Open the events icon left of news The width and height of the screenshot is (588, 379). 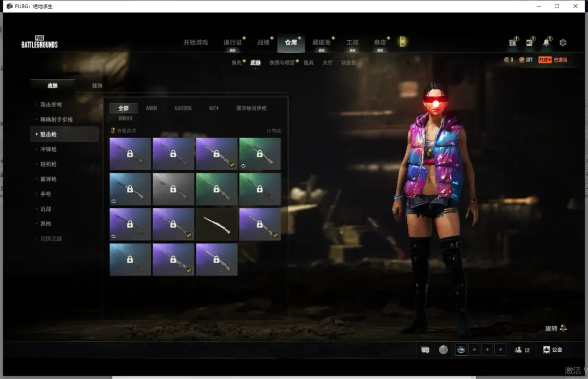pyautogui.click(x=513, y=42)
